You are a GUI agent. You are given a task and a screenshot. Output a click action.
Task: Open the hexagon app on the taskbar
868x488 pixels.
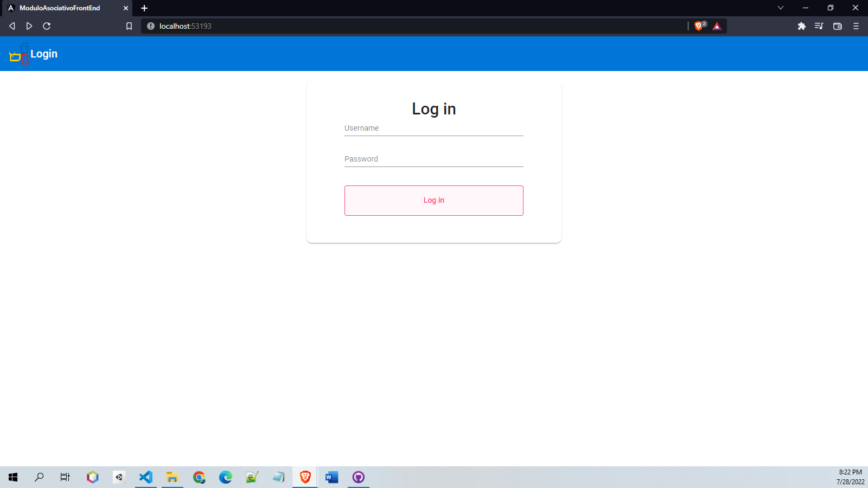pos(93,477)
